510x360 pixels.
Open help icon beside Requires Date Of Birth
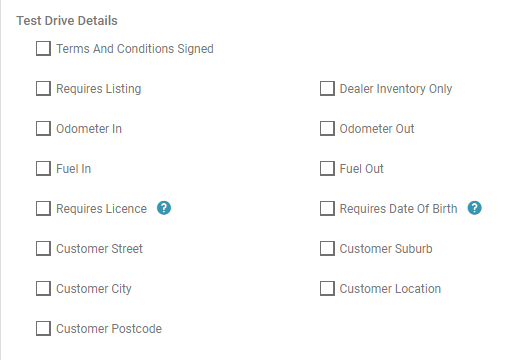click(474, 208)
